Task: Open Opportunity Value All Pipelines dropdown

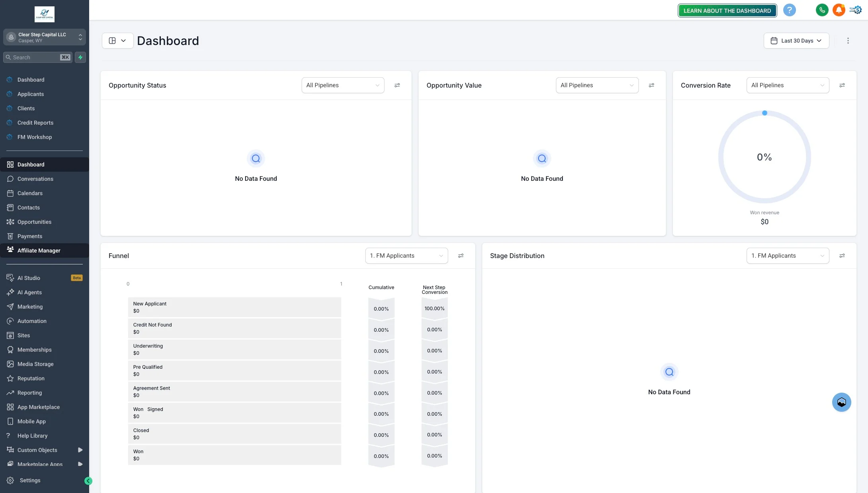Action: (597, 85)
